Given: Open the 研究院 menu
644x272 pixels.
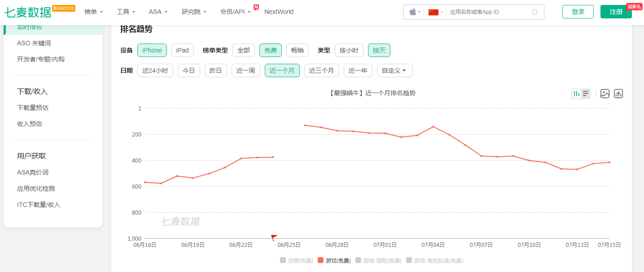Looking at the screenshot, I should [191, 12].
